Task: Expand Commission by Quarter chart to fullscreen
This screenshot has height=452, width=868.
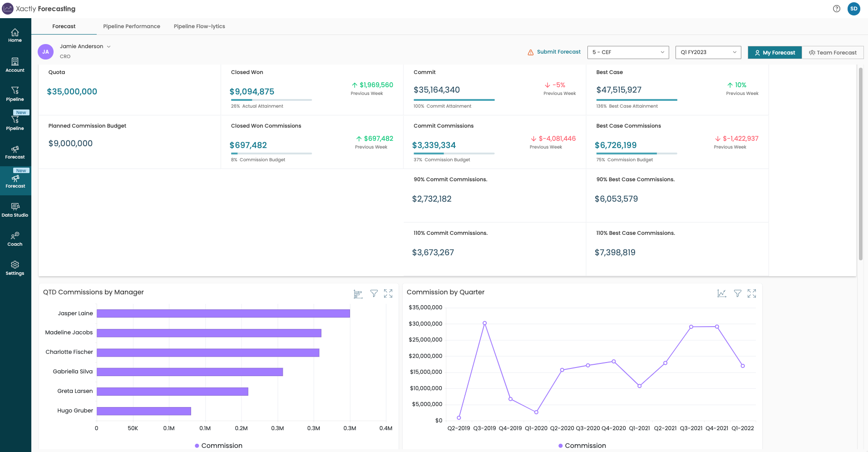Action: [752, 293]
